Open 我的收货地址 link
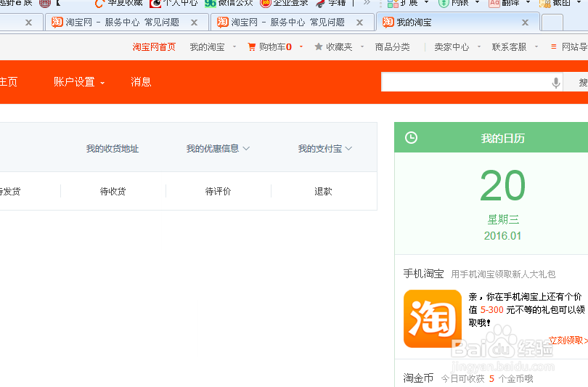 113,149
